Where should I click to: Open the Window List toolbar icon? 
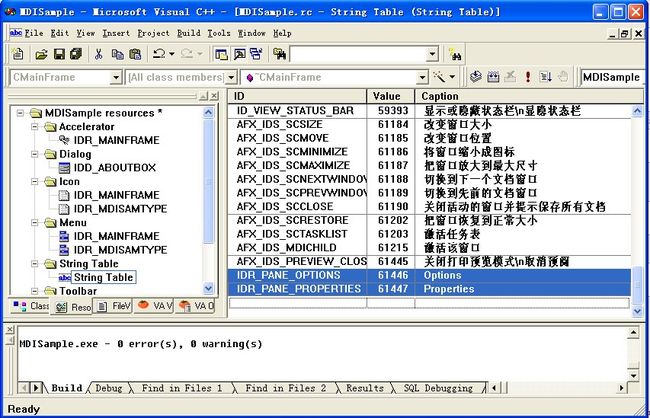click(256, 54)
